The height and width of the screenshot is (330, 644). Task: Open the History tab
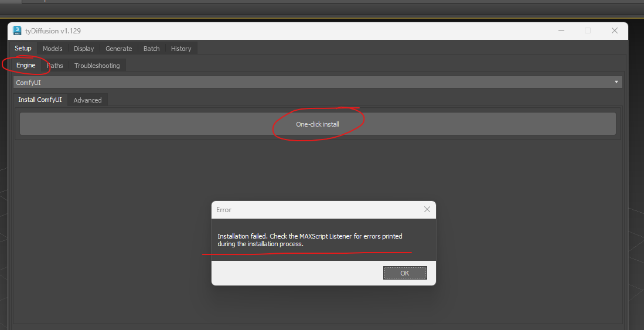(181, 49)
